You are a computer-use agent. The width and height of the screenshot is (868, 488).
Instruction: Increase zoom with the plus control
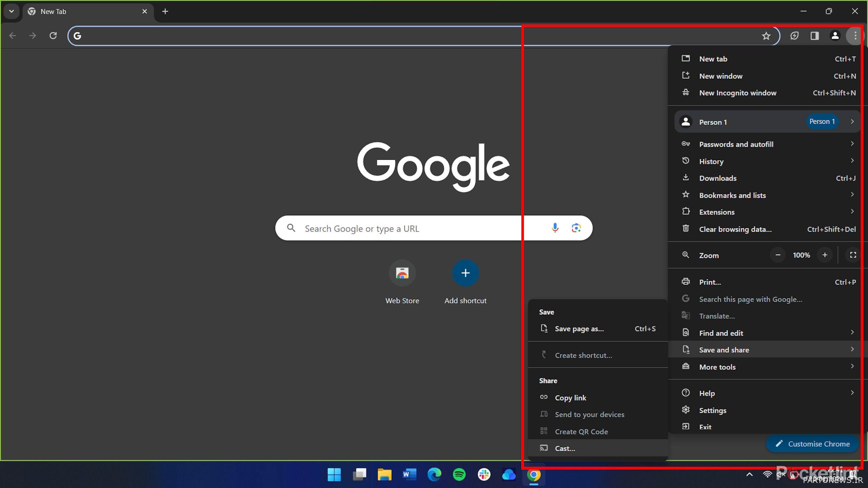tap(825, 255)
